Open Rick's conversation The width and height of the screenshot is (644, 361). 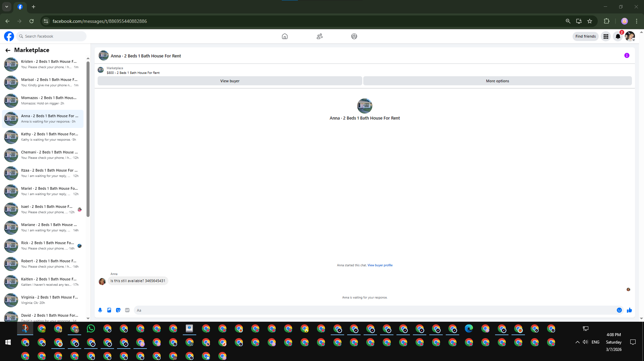click(x=43, y=246)
